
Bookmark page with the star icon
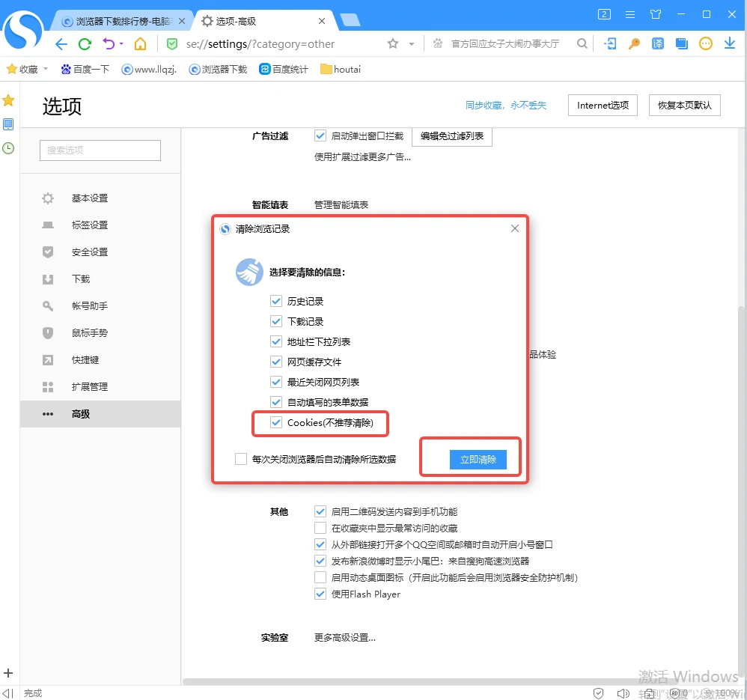392,44
